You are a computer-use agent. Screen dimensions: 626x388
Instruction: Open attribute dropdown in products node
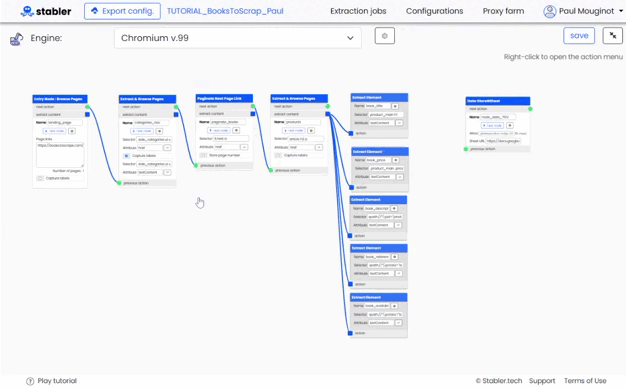click(x=319, y=147)
